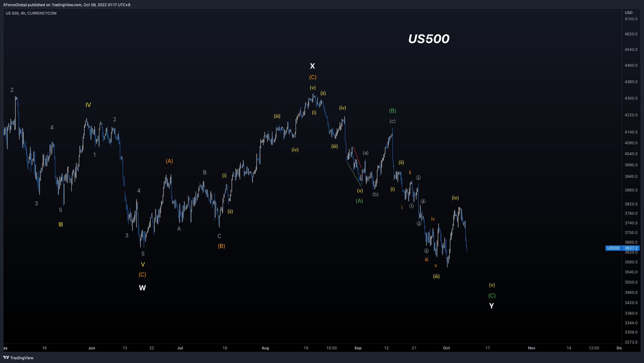644x363 pixels.
Task: Select the green (C) target annotation near Y
Action: pyautogui.click(x=492, y=295)
